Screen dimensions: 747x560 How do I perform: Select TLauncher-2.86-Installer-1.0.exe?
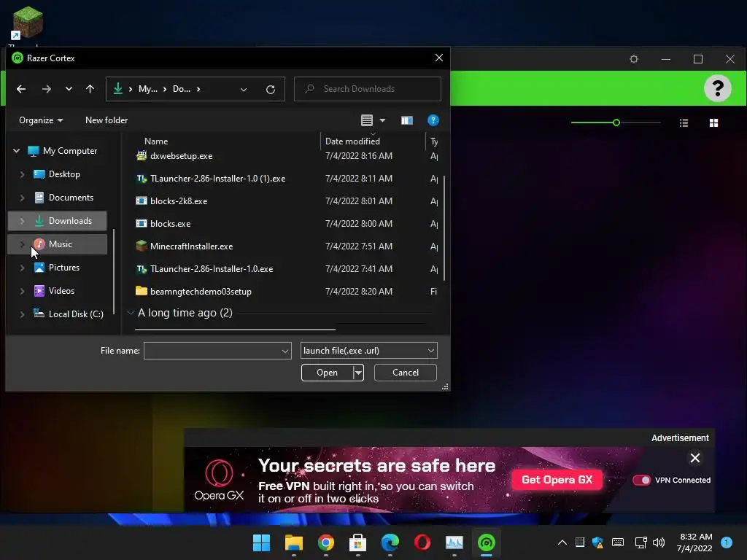coord(212,269)
